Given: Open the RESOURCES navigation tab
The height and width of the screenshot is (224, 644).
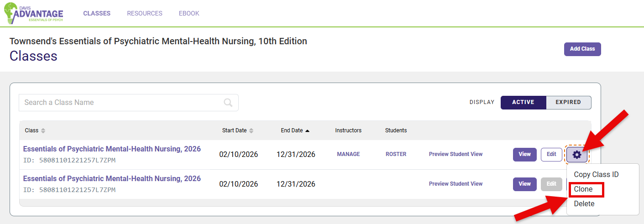Looking at the screenshot, I should pyautogui.click(x=145, y=13).
